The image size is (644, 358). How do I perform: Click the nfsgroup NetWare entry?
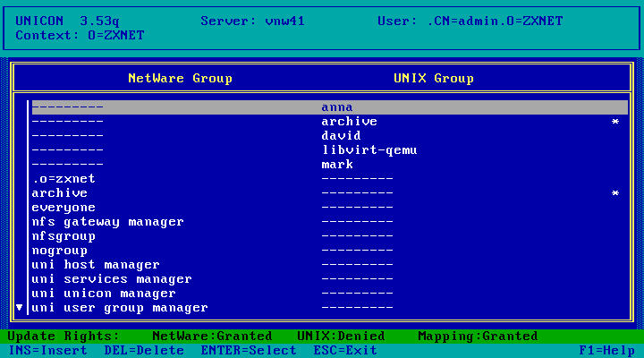click(63, 236)
